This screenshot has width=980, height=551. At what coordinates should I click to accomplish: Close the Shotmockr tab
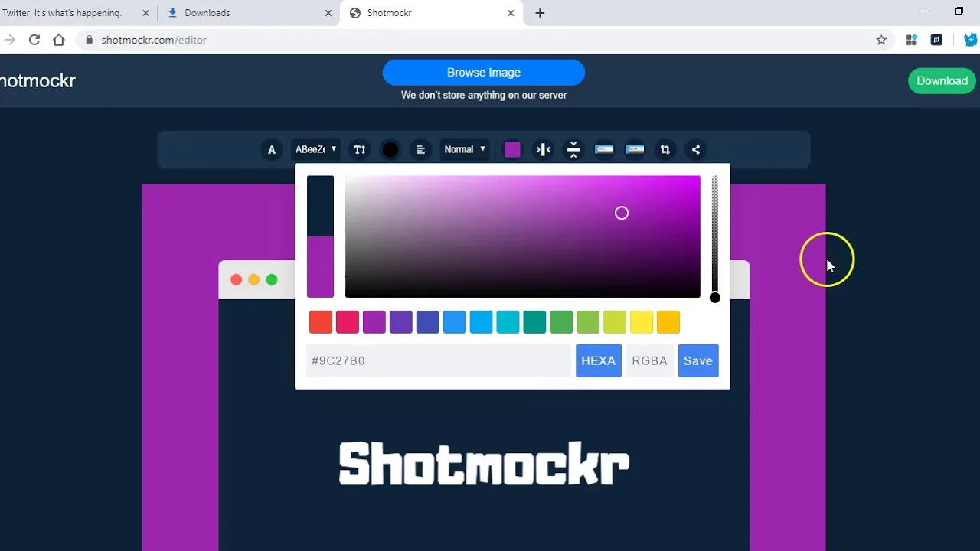[511, 13]
